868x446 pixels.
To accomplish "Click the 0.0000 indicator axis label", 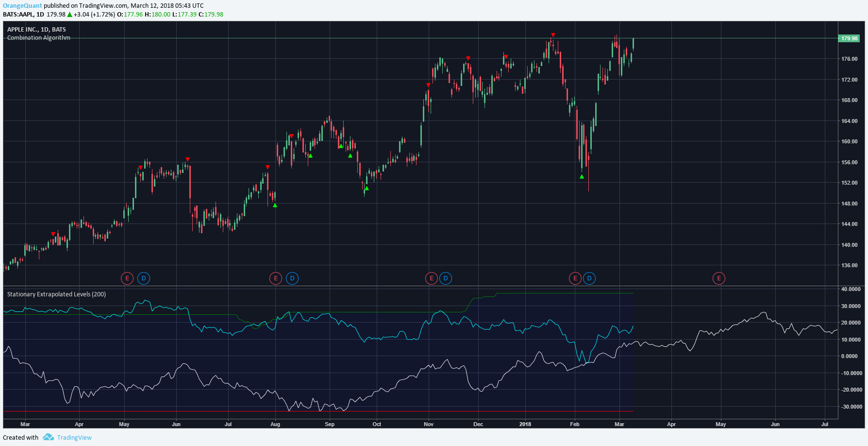I will (x=849, y=356).
